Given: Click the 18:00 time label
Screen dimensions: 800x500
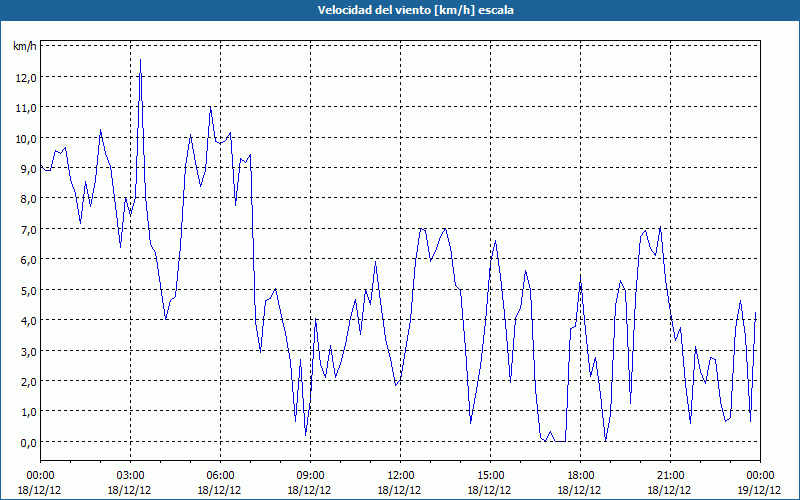Looking at the screenshot, I should coord(581,476).
